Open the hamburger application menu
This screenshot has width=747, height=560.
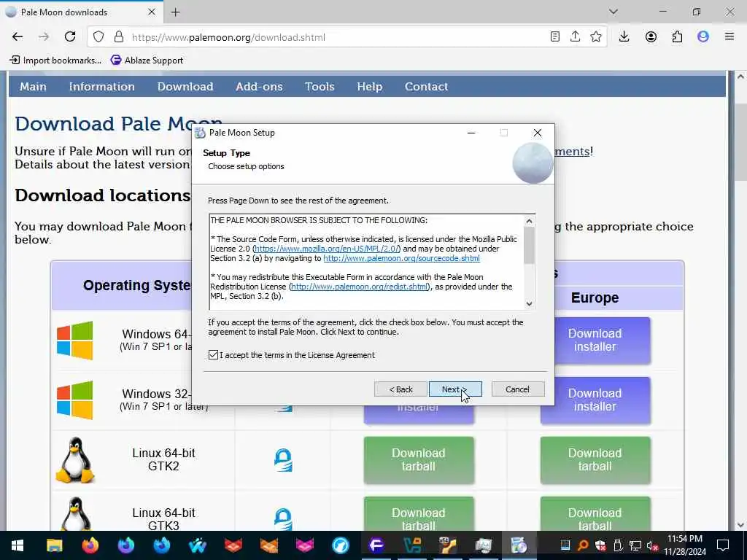[x=729, y=36]
